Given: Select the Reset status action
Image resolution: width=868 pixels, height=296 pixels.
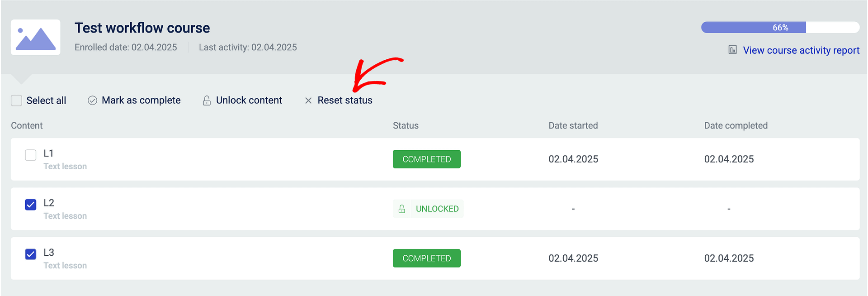Looking at the screenshot, I should pyautogui.click(x=345, y=100).
